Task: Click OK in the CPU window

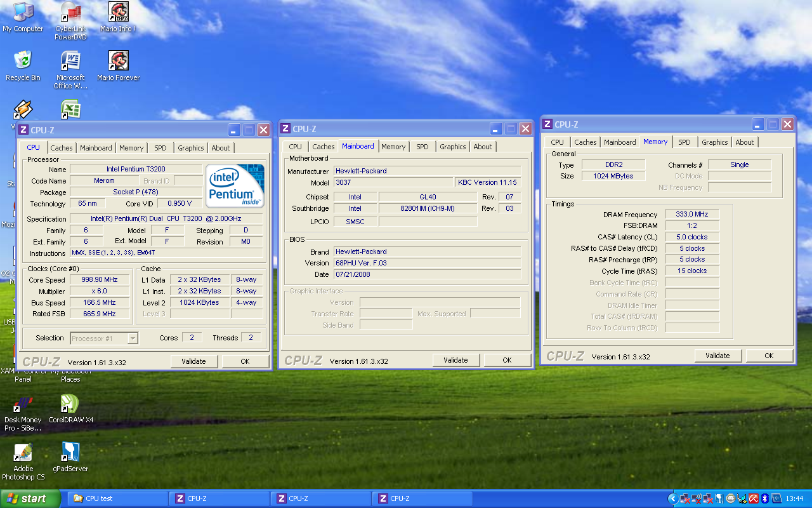Action: coord(246,361)
